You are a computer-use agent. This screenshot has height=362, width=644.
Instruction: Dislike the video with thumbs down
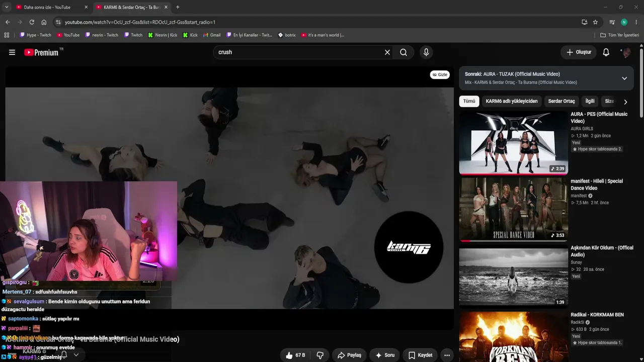pos(320,355)
